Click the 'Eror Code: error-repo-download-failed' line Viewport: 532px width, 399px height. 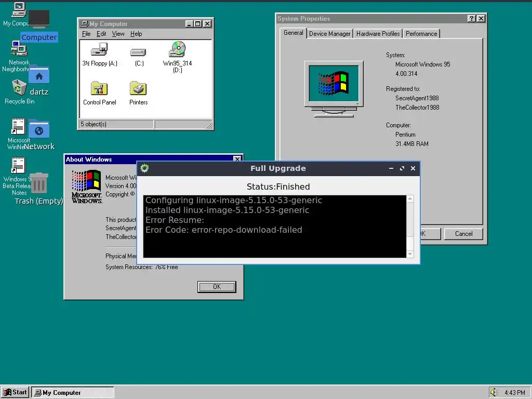click(223, 230)
